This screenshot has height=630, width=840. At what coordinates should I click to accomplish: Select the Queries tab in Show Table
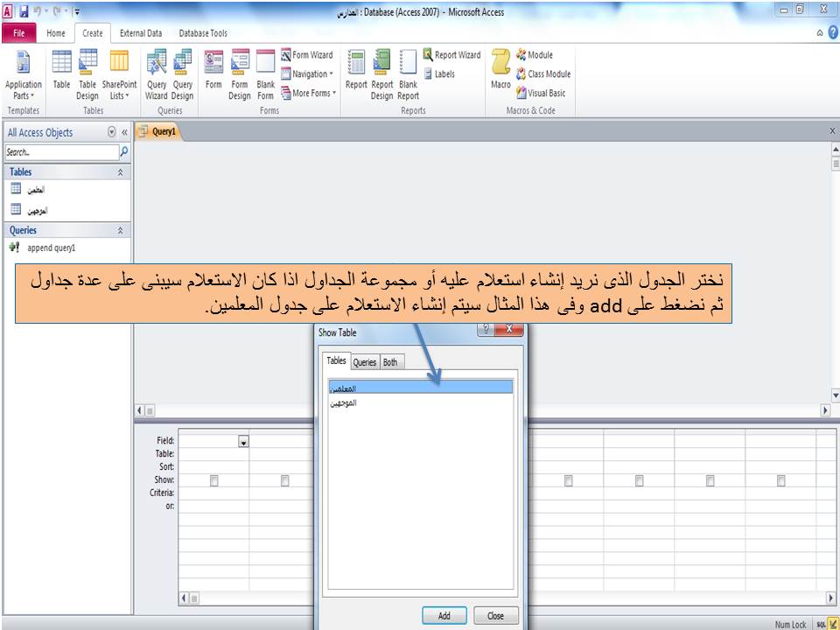[x=364, y=362]
